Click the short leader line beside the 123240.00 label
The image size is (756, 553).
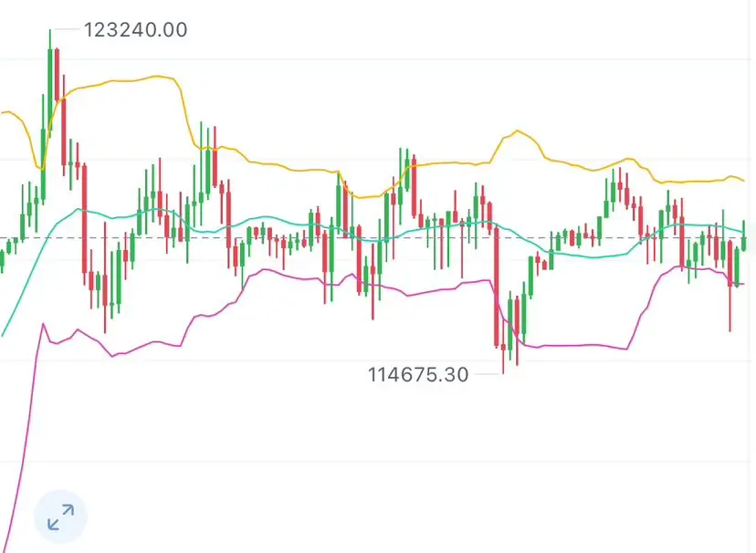coord(67,29)
